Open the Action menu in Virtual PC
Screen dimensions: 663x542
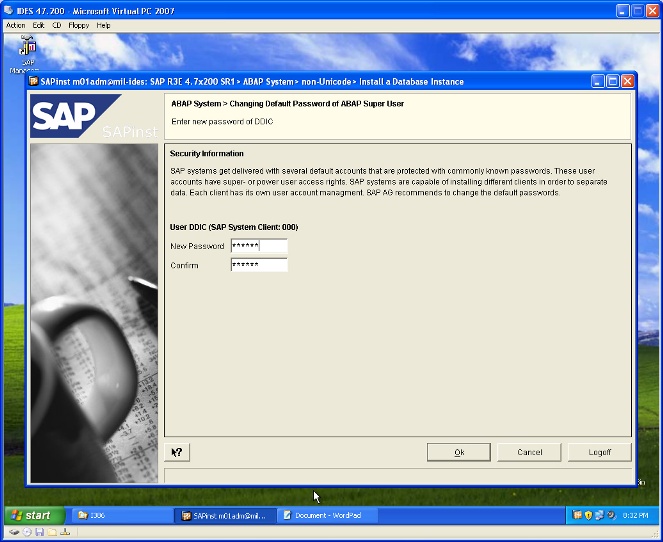pyautogui.click(x=15, y=25)
